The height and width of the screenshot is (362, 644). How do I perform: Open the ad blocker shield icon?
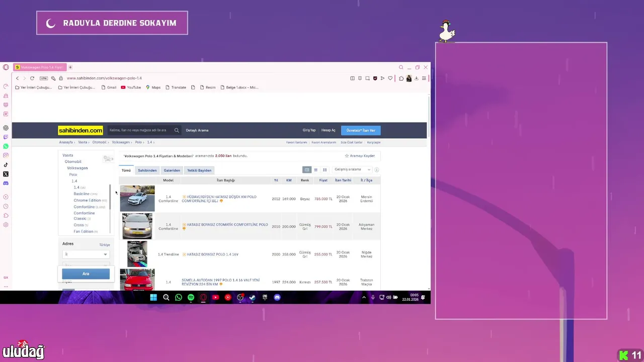click(375, 78)
